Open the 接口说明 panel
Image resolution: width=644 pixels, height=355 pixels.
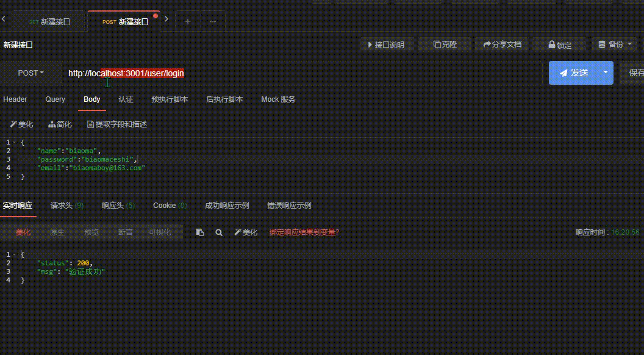(x=385, y=45)
